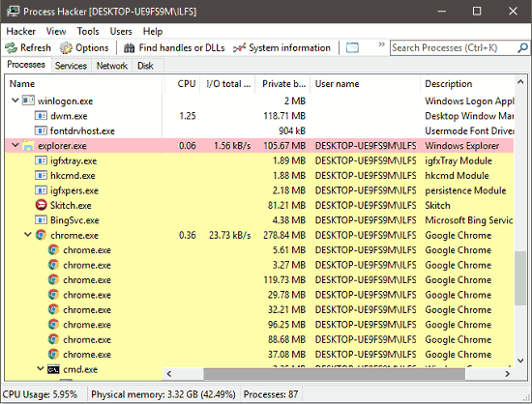The height and width of the screenshot is (404, 532).
Task: Switch to the Services tab
Action: [x=71, y=66]
